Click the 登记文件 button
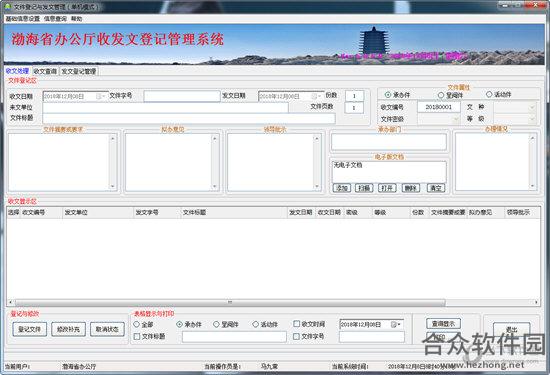The image size is (550, 375). (29, 329)
